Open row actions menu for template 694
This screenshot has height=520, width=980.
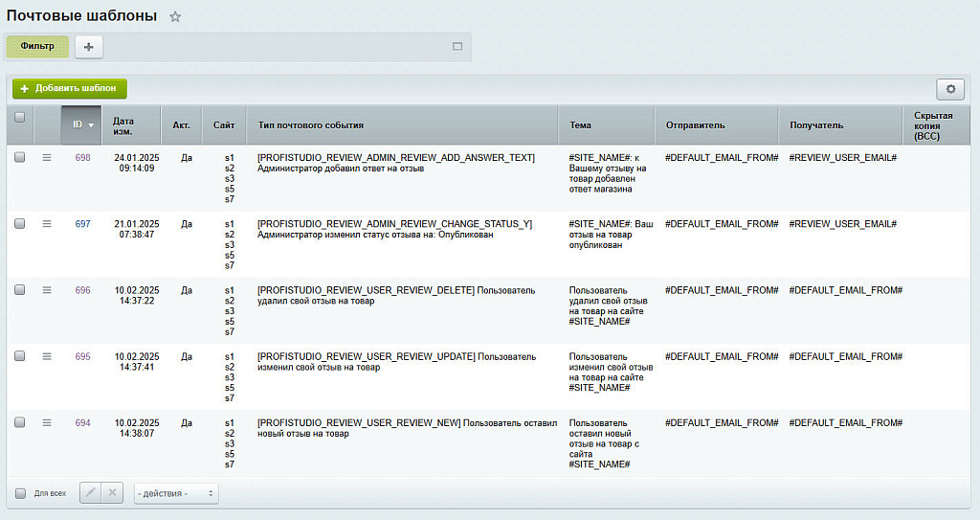pos(47,422)
